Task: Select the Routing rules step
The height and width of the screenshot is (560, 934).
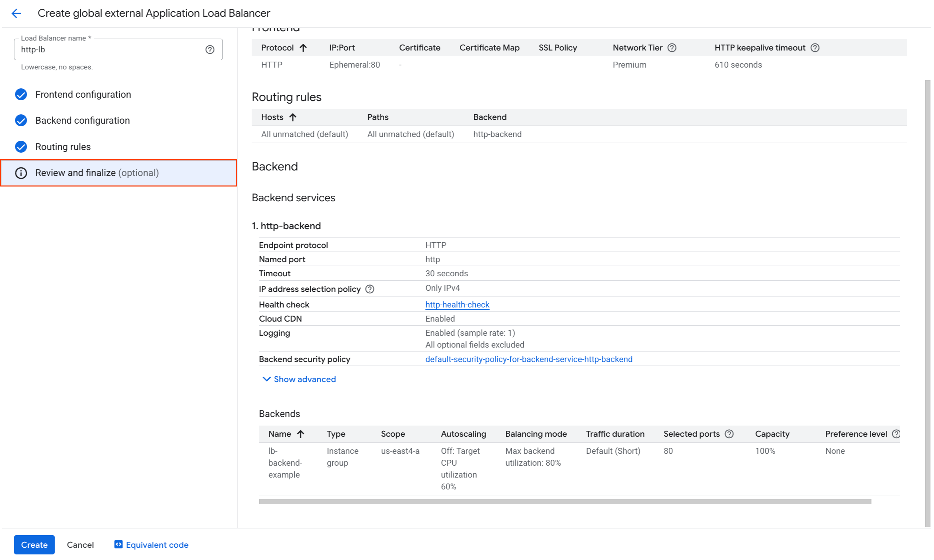Action: tap(63, 146)
